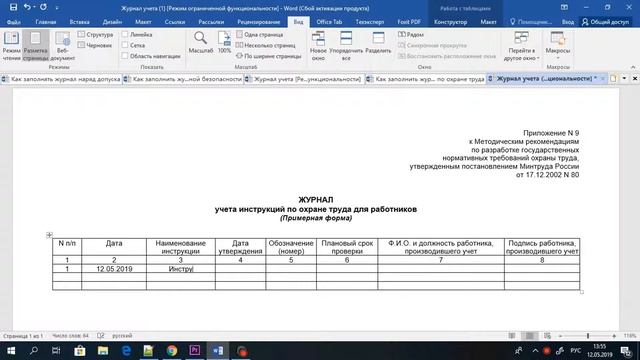Click the language 'русский' in status bar
Image resolution: width=640 pixels, height=360 pixels.
pos(122,336)
